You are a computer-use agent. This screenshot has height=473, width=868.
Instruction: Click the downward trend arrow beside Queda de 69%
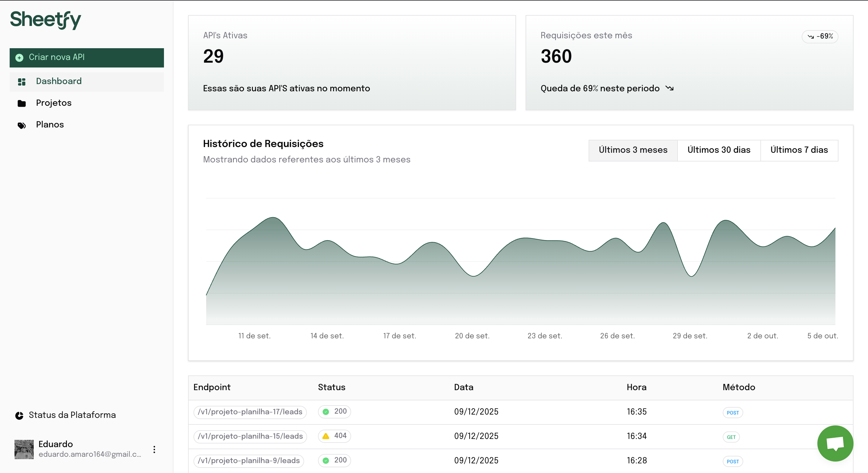coord(669,88)
